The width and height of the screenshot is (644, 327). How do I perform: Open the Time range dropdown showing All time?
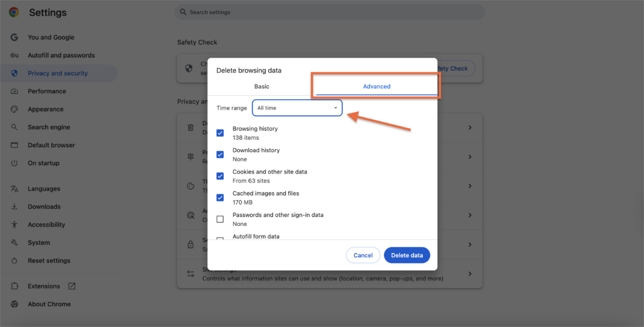[x=297, y=108]
